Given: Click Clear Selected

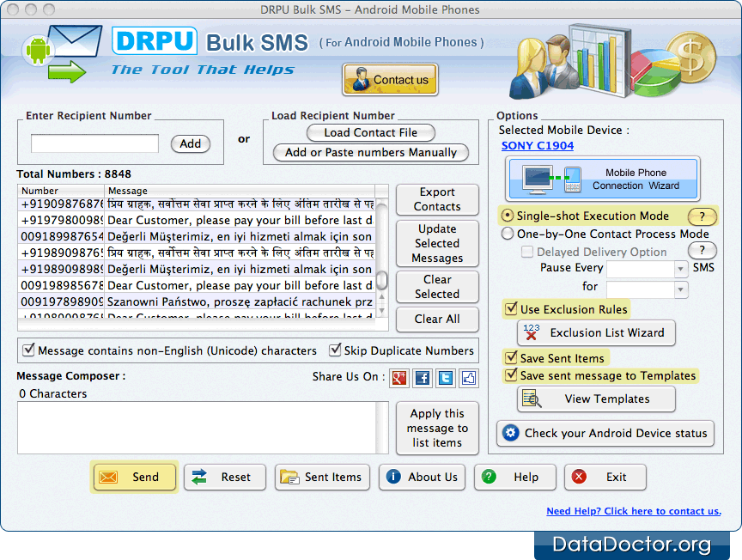Looking at the screenshot, I should (x=437, y=287).
